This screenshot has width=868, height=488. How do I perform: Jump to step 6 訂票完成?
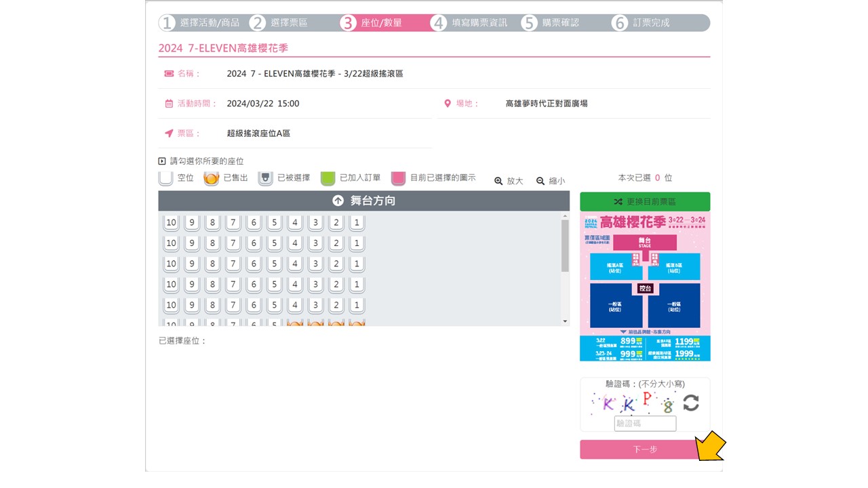tap(640, 23)
